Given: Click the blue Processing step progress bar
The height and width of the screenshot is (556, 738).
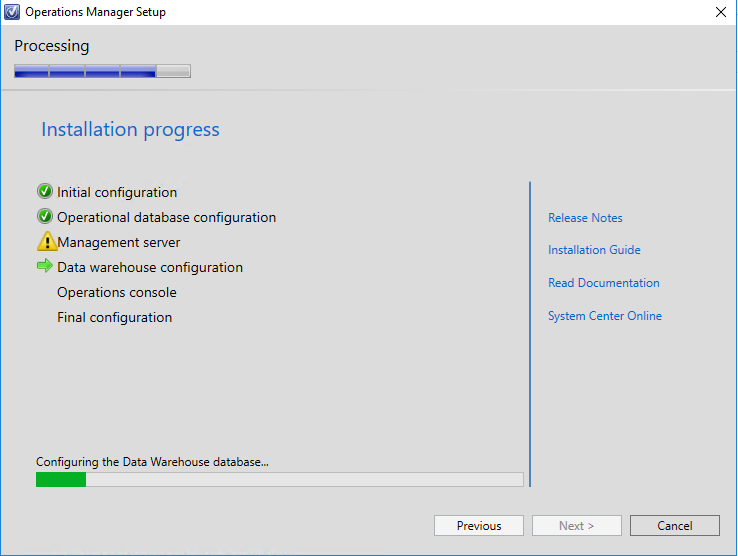Looking at the screenshot, I should (x=102, y=71).
